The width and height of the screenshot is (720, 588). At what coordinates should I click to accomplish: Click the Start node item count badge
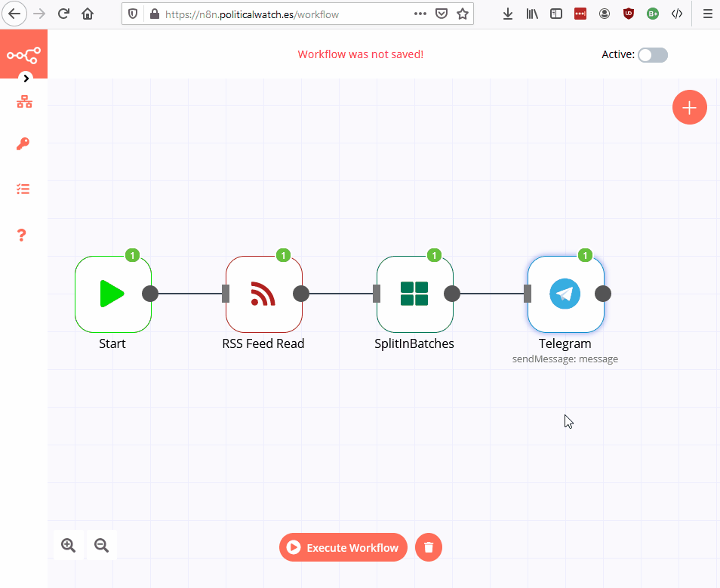[133, 255]
